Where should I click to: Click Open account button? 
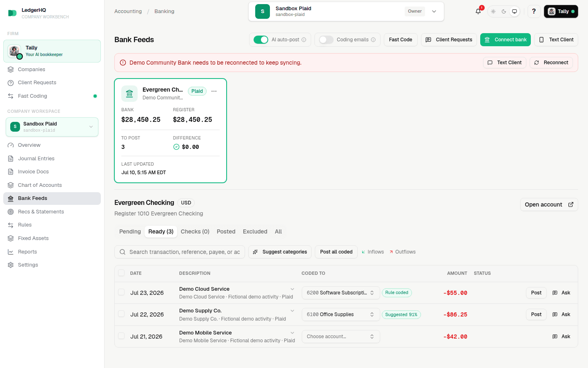(x=549, y=204)
